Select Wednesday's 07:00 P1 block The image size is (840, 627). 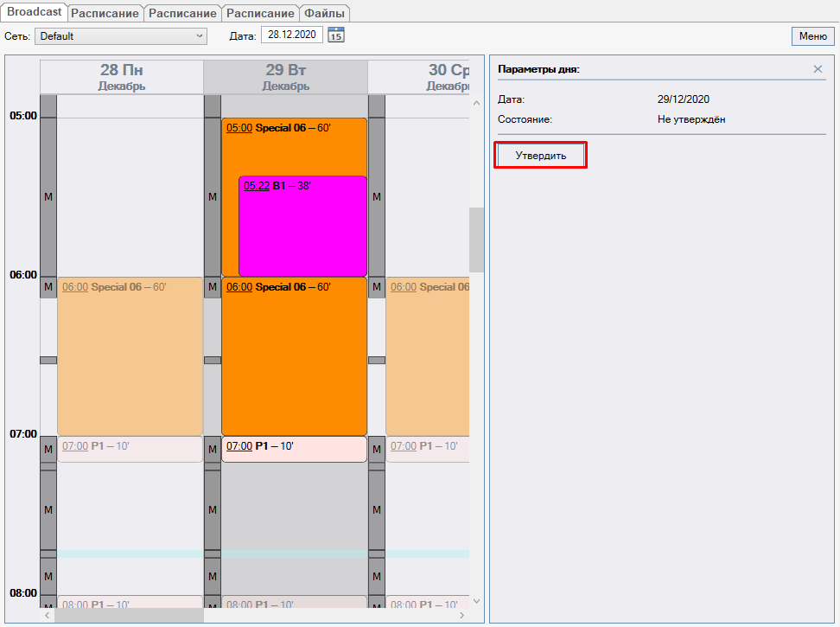pyautogui.click(x=428, y=449)
